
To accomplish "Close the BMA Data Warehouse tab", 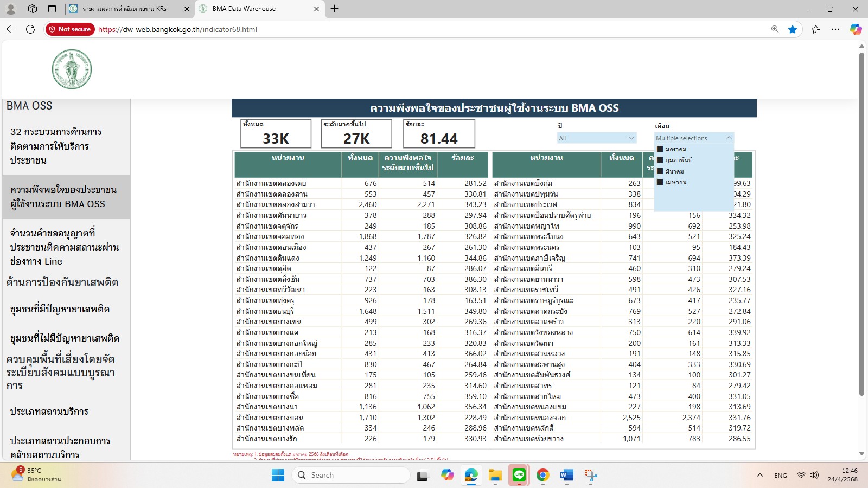I will [317, 9].
